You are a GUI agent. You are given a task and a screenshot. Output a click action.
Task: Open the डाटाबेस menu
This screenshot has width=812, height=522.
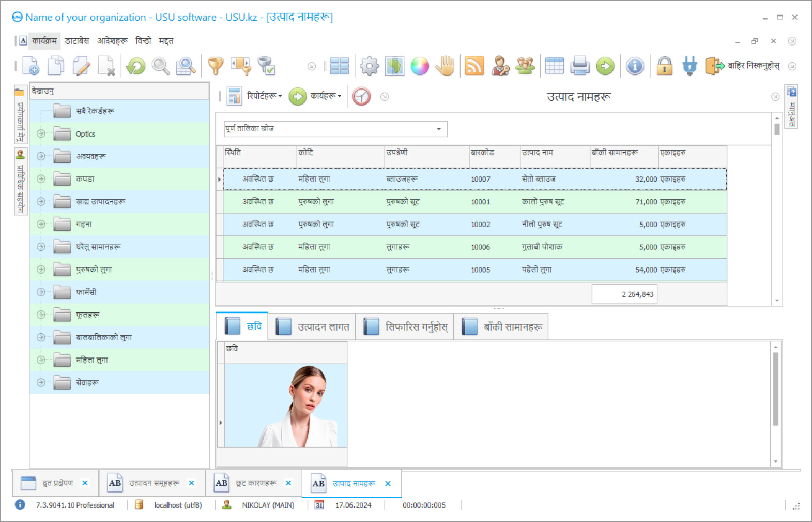point(77,41)
